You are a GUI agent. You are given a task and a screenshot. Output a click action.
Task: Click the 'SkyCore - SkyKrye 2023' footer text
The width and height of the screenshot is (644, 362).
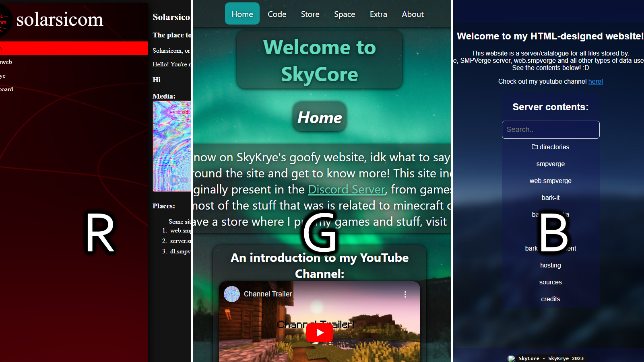coord(551,358)
